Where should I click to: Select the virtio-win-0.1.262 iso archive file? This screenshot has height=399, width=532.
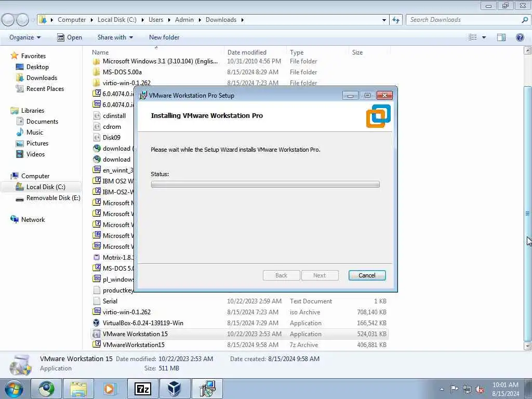[127, 312]
